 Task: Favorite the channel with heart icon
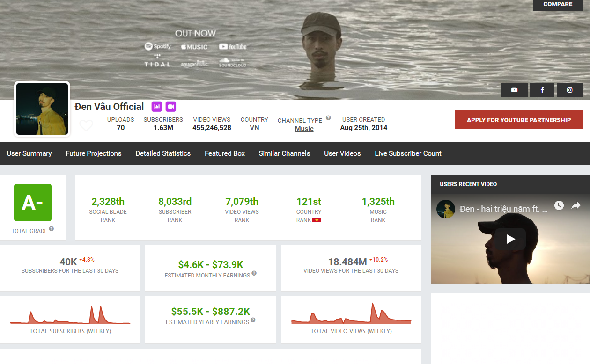click(x=86, y=125)
